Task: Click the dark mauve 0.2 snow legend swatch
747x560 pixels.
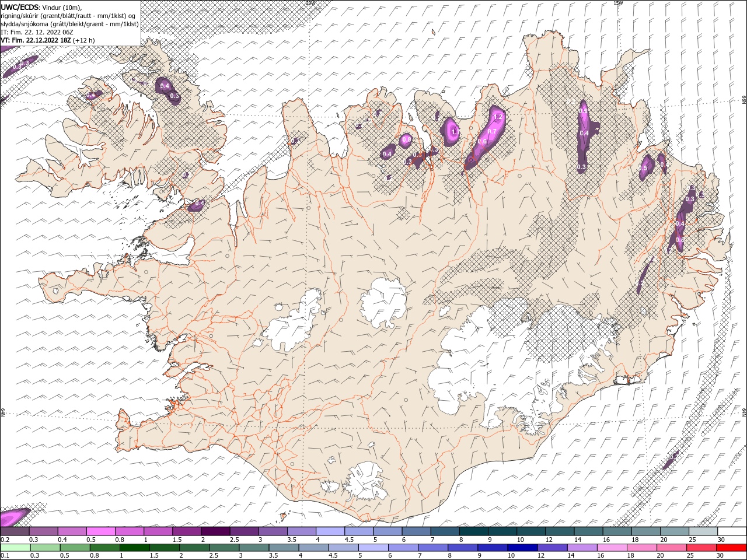Action: click(x=15, y=531)
